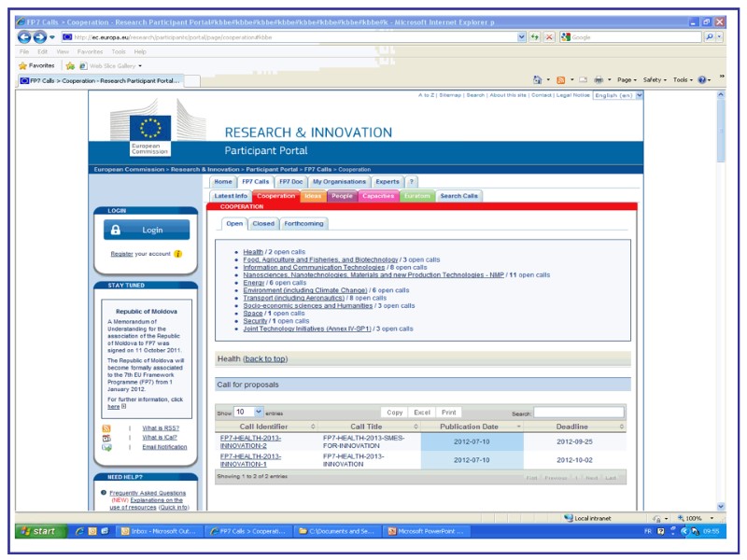Go forward with the browser Forward arrow
Viewport: 747px width, 560px height.
click(40, 36)
